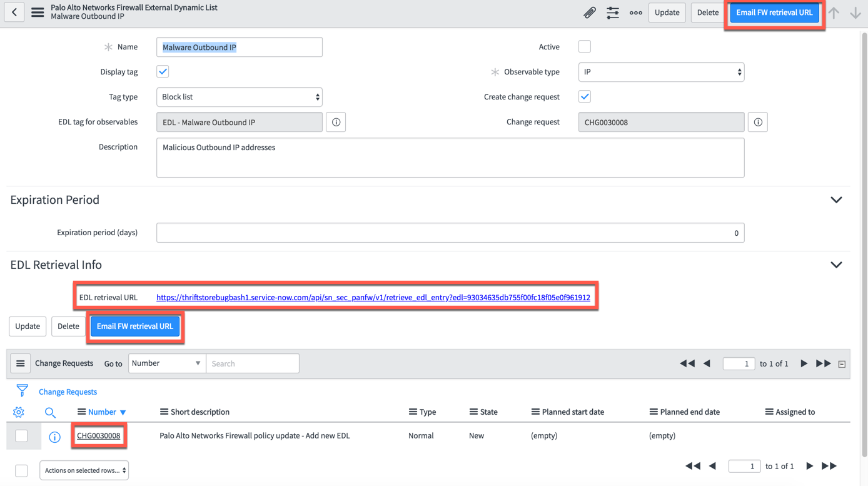
Task: Preview Change request record info icon
Action: click(758, 122)
